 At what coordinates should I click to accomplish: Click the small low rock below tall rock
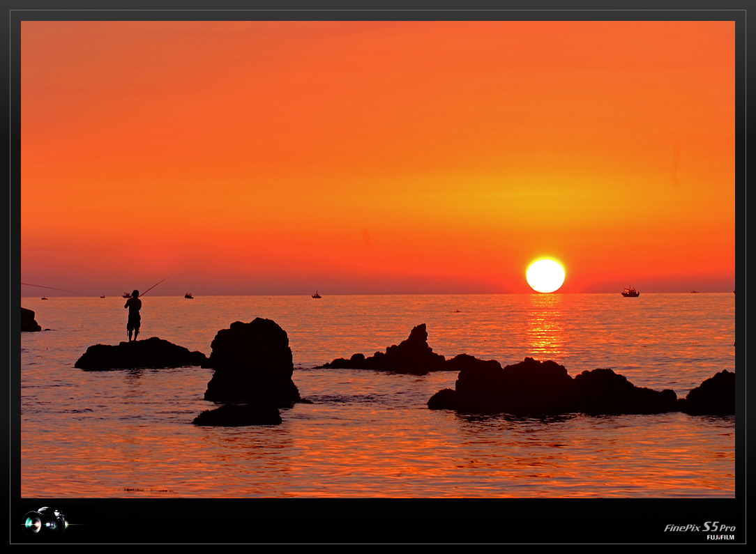pyautogui.click(x=238, y=415)
